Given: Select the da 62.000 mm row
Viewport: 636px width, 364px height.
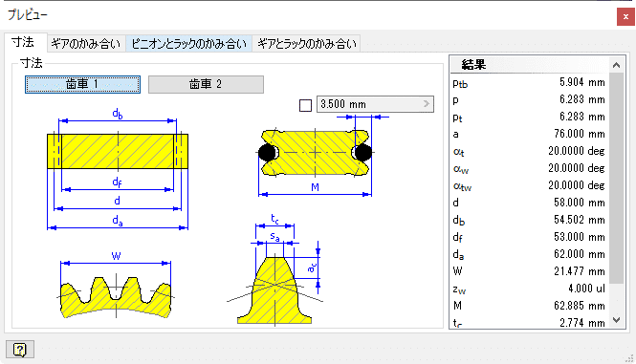Looking at the screenshot, I should coord(529,254).
